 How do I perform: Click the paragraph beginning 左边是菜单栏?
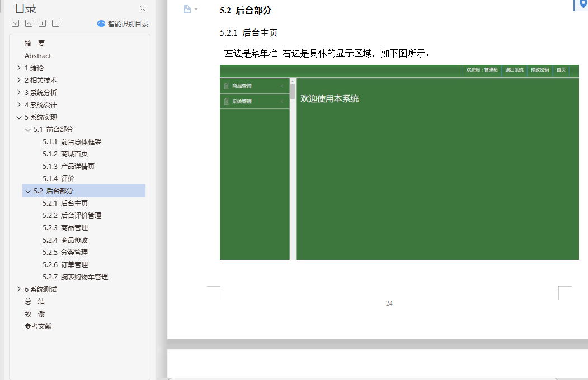(327, 54)
